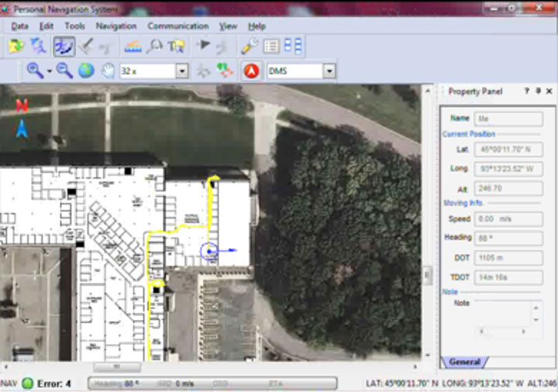Pin the Property Panel
Viewport: 558px width, 392px height.
point(538,91)
